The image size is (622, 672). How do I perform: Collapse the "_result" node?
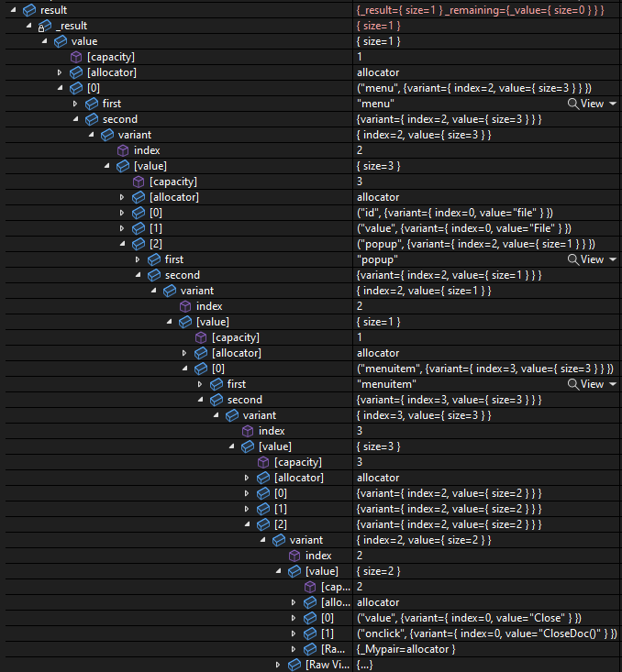pos(28,26)
